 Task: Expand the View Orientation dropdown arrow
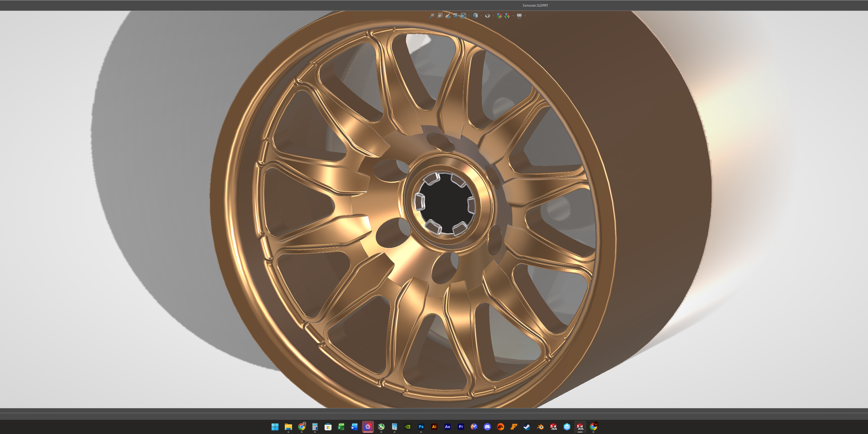(469, 16)
